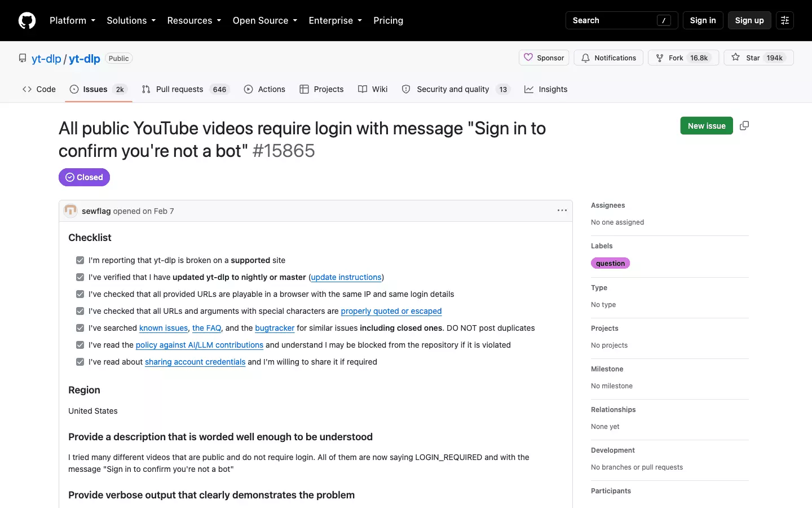Go to Pull requests tab
Screen dimensions: 812x508
[x=186, y=89]
